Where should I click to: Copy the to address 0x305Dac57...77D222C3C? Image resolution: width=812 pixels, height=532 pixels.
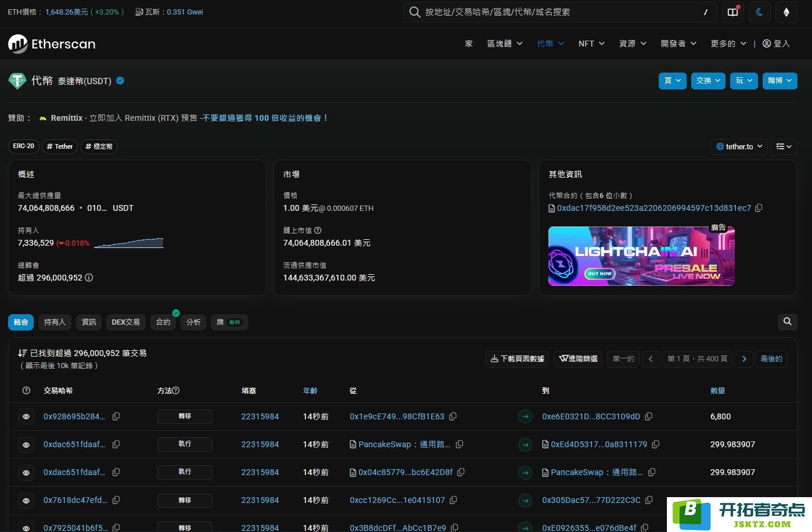pyautogui.click(x=649, y=500)
